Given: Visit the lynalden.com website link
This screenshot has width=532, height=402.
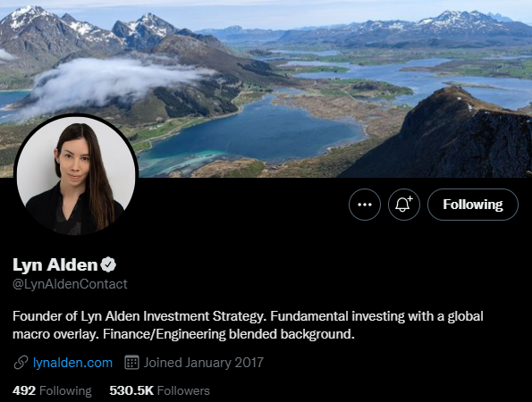Looking at the screenshot, I should pyautogui.click(x=72, y=363).
